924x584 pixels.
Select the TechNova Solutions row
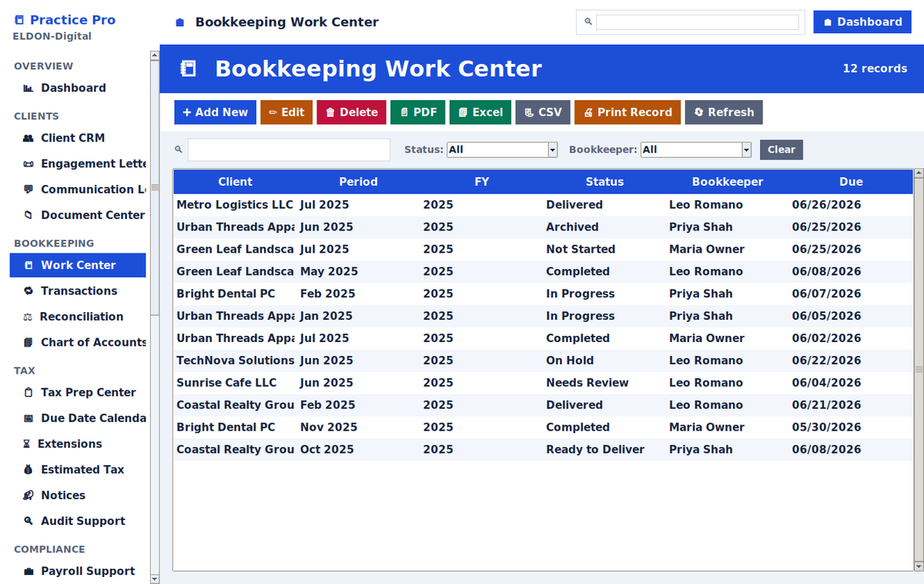click(543, 361)
